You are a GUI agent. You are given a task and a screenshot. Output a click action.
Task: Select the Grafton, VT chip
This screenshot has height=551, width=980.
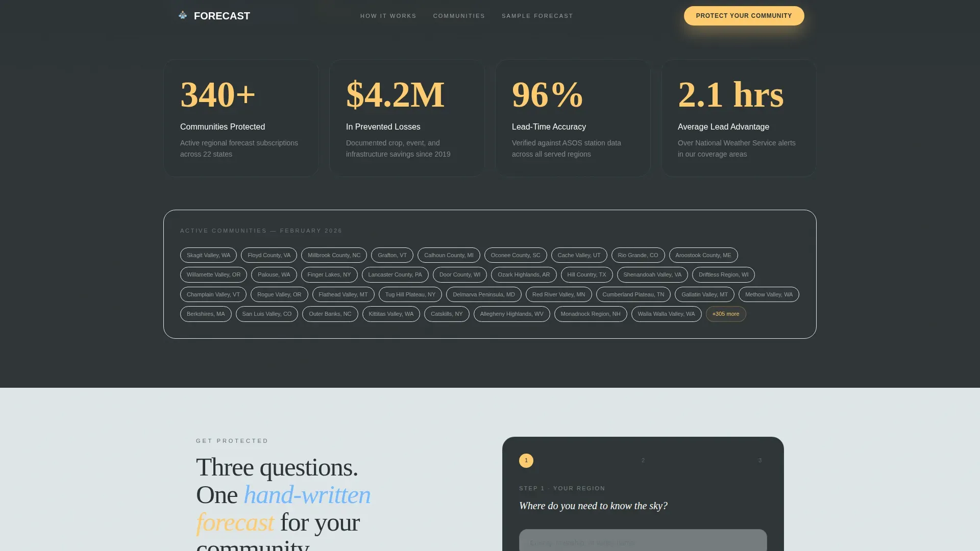point(392,255)
